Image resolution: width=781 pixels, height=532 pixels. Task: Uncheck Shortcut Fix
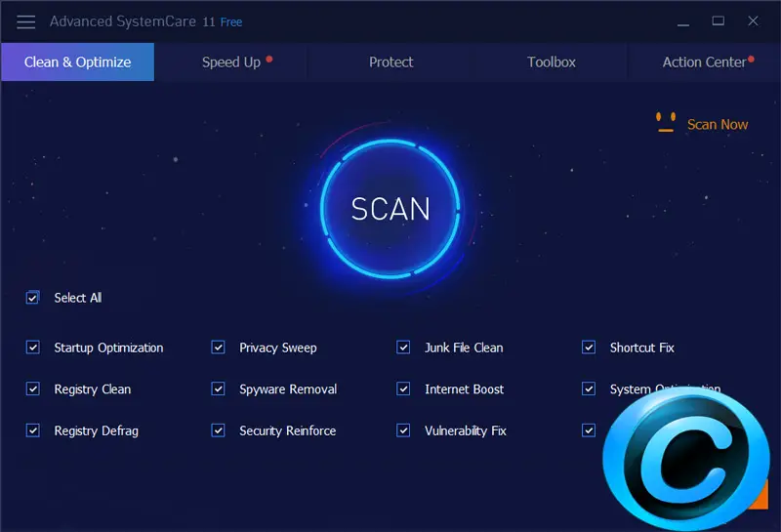coord(589,348)
